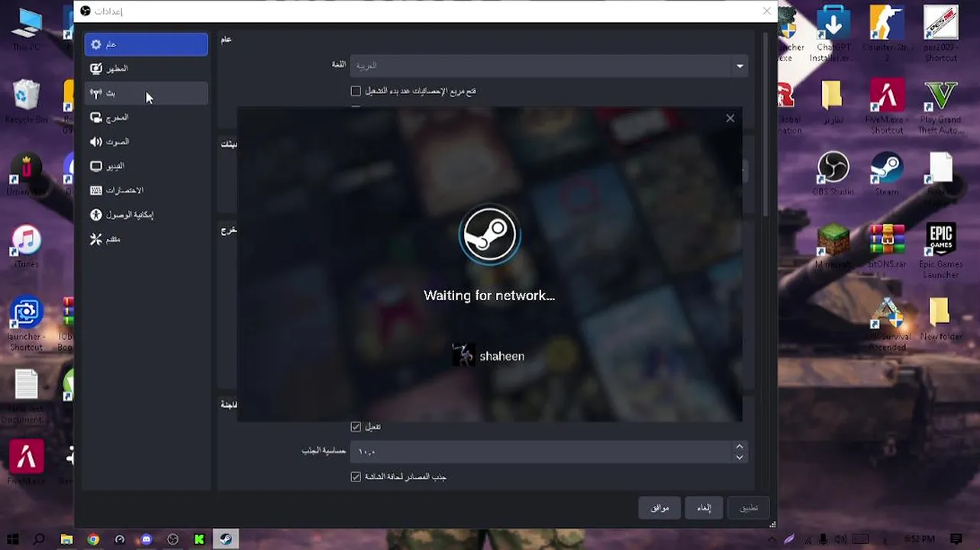Open Play Grand Theft Auto V shortcut
Screen dimensions: 980x550
coord(940,108)
